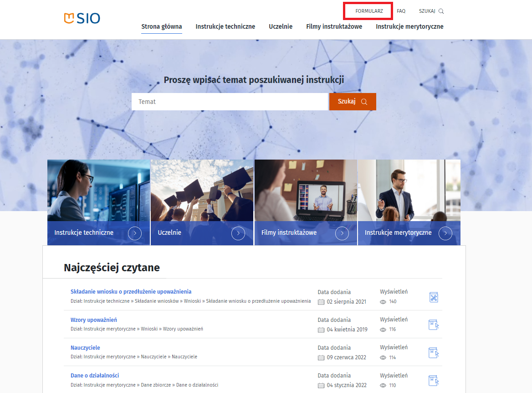The image size is (532, 393).
Task: Click the eye icon showing 140 views
Action: point(383,301)
